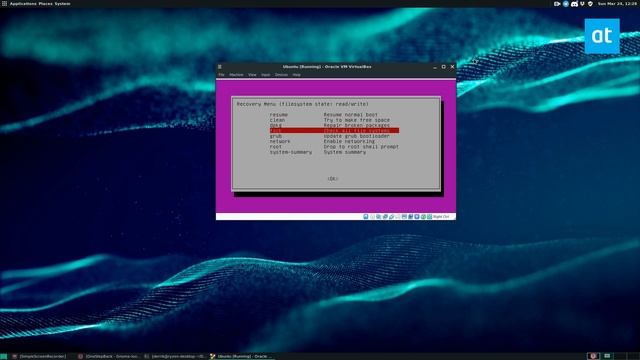Open the View menu in VirtualBox
Screen dimensions: 640x360
(x=252, y=75)
